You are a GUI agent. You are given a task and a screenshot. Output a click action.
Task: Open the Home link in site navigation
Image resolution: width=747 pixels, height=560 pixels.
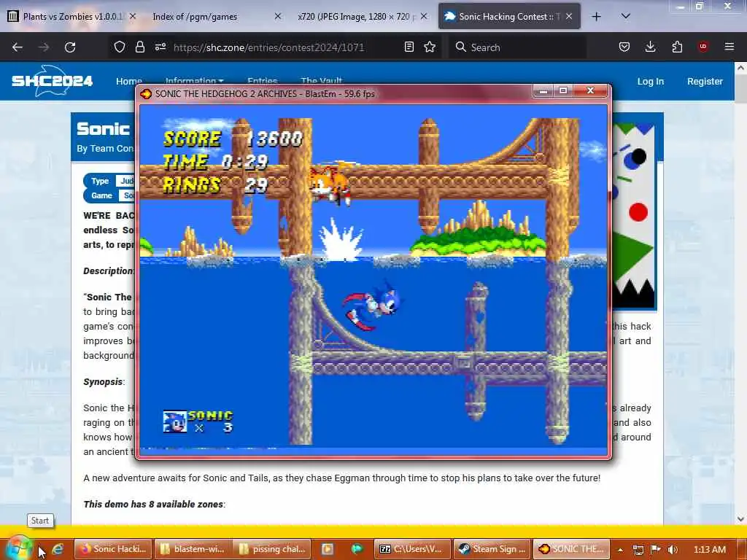128,81
